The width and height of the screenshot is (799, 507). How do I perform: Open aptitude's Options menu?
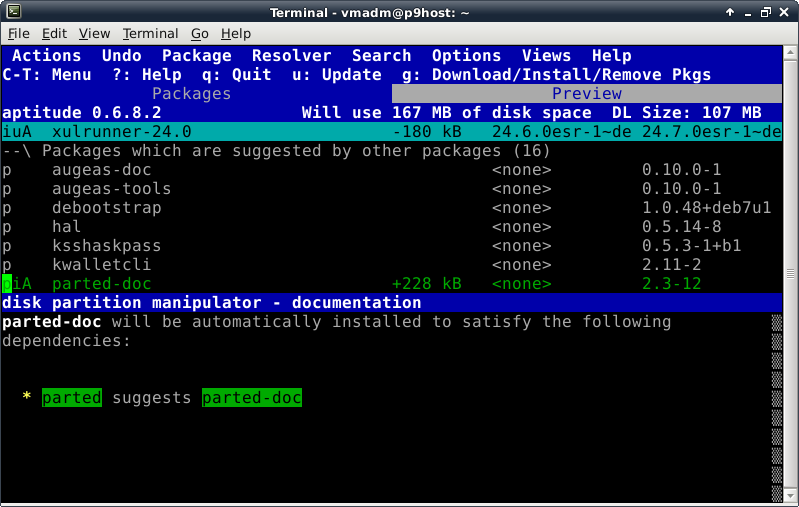coord(466,56)
